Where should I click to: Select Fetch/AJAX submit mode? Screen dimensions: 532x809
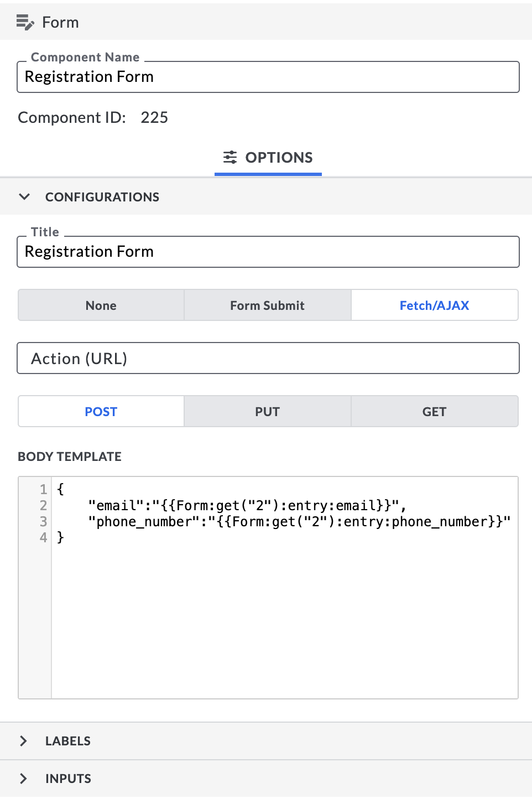click(435, 305)
